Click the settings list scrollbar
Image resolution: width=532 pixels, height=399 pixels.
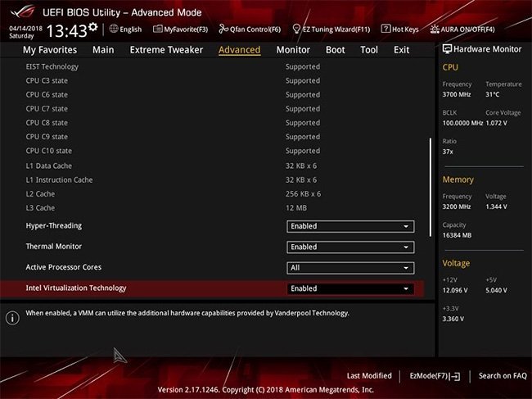(431, 187)
